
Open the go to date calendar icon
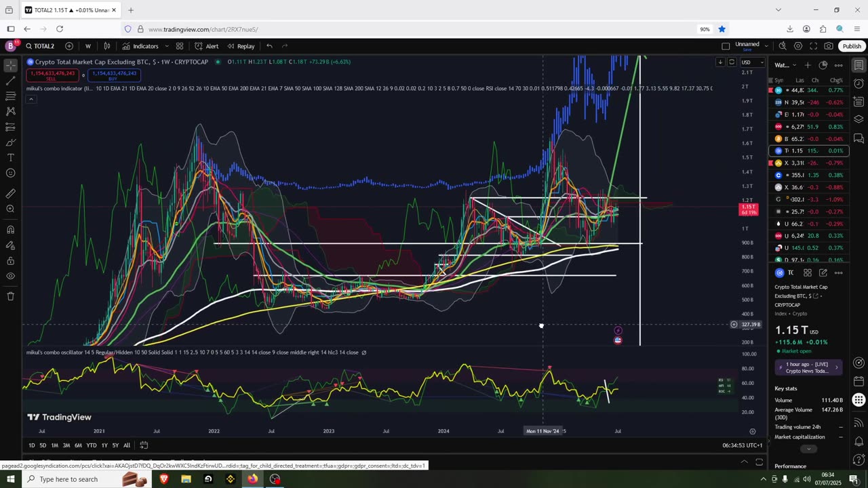pos(144,445)
